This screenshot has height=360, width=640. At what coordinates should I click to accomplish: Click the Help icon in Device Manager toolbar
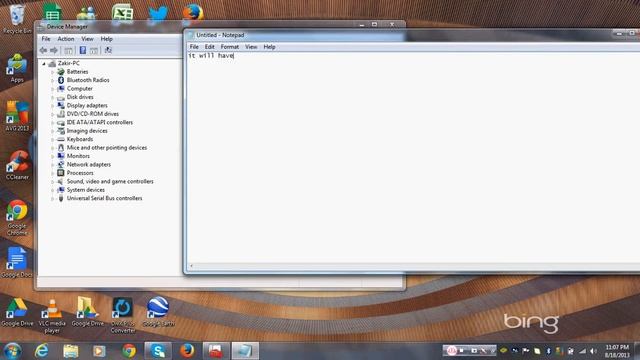click(x=83, y=50)
